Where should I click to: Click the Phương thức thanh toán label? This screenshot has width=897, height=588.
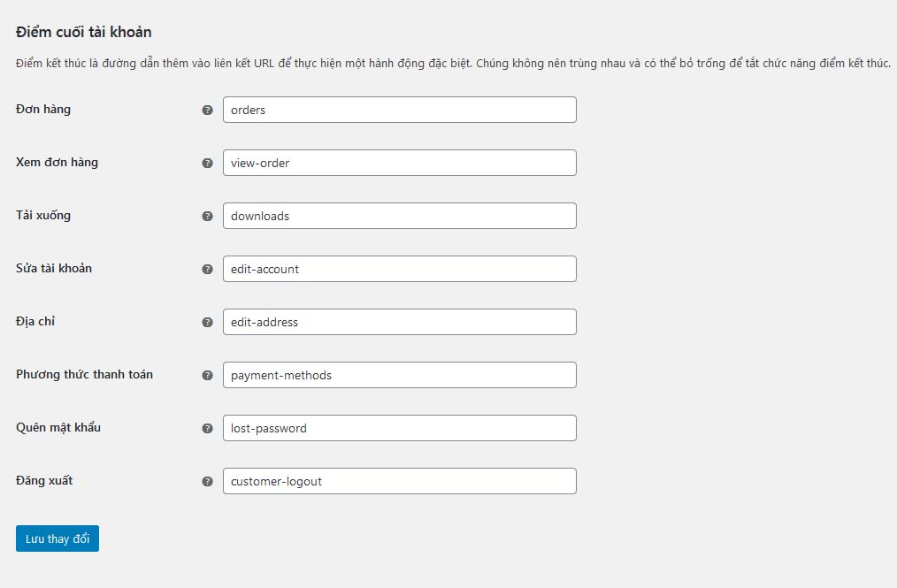(x=85, y=375)
